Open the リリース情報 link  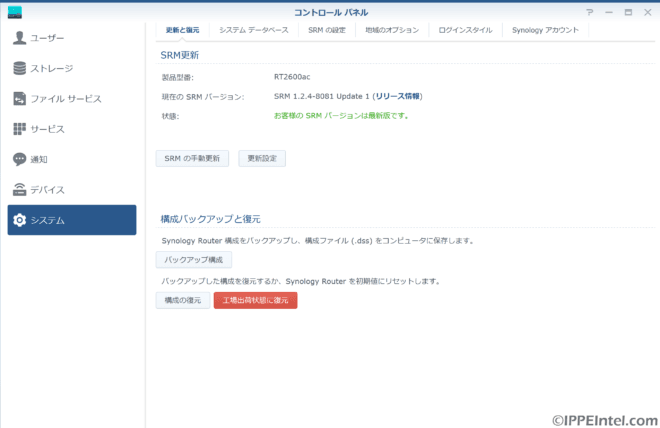(398, 96)
